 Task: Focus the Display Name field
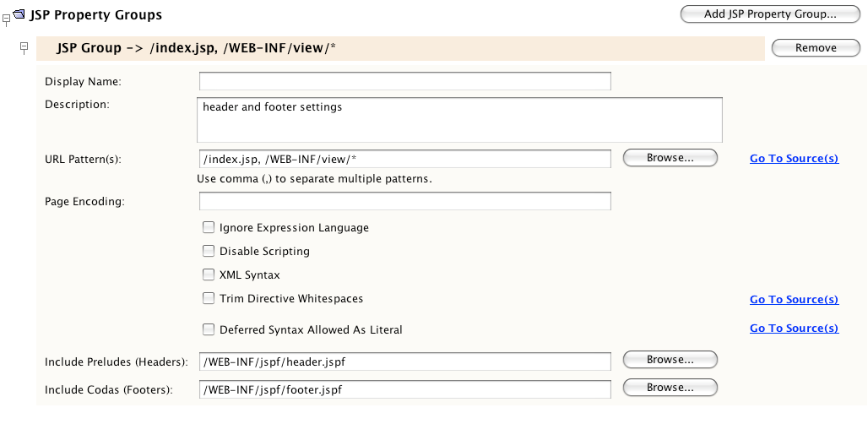pyautogui.click(x=404, y=82)
